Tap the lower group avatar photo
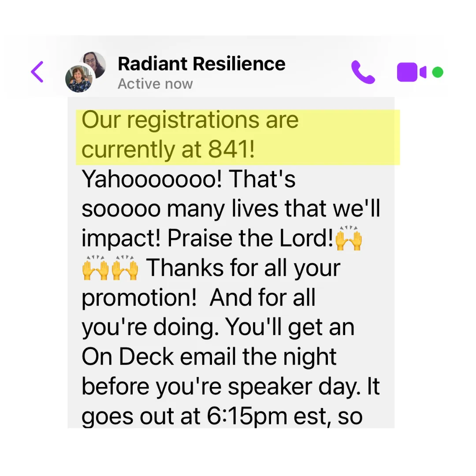This screenshot has width=476, height=476. pos(78,79)
